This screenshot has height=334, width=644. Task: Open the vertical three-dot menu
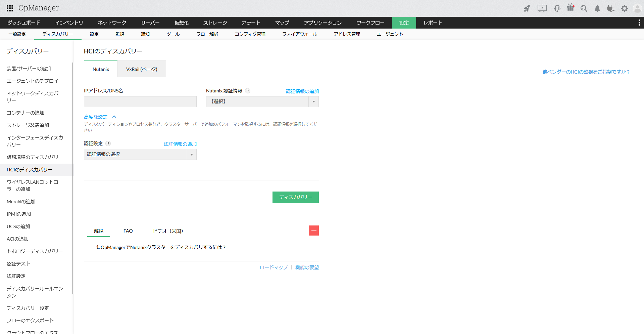pyautogui.click(x=639, y=23)
